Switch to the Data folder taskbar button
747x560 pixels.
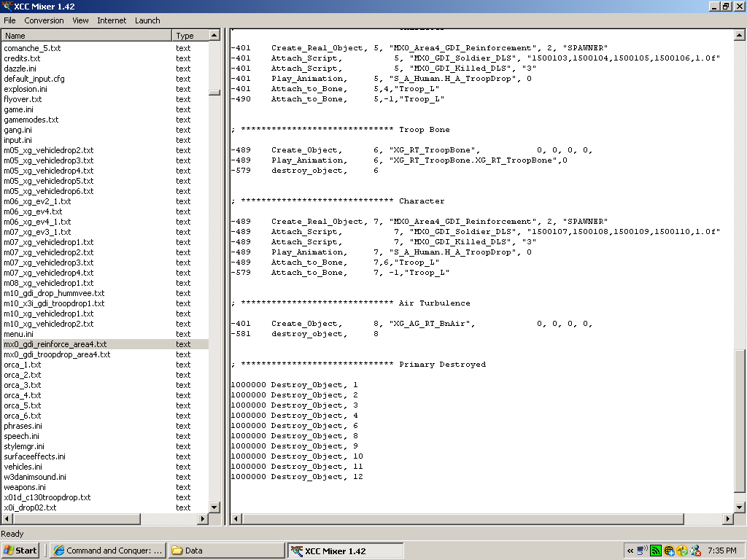click(x=226, y=551)
